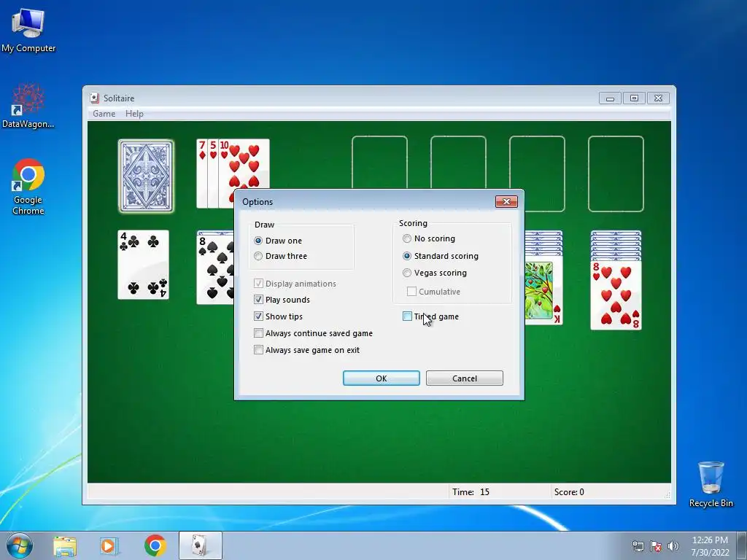747x560 pixels.
Task: Click the Score: 0 status text
Action: click(x=569, y=492)
